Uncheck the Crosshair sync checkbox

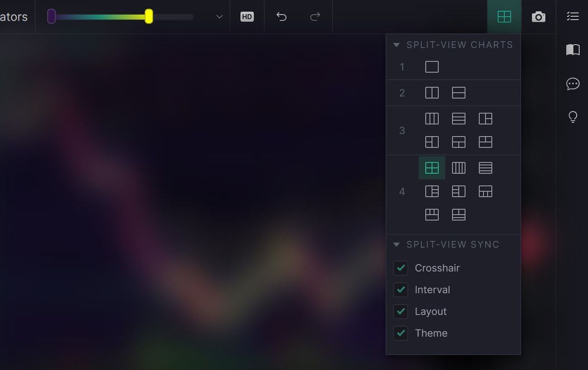[401, 268]
